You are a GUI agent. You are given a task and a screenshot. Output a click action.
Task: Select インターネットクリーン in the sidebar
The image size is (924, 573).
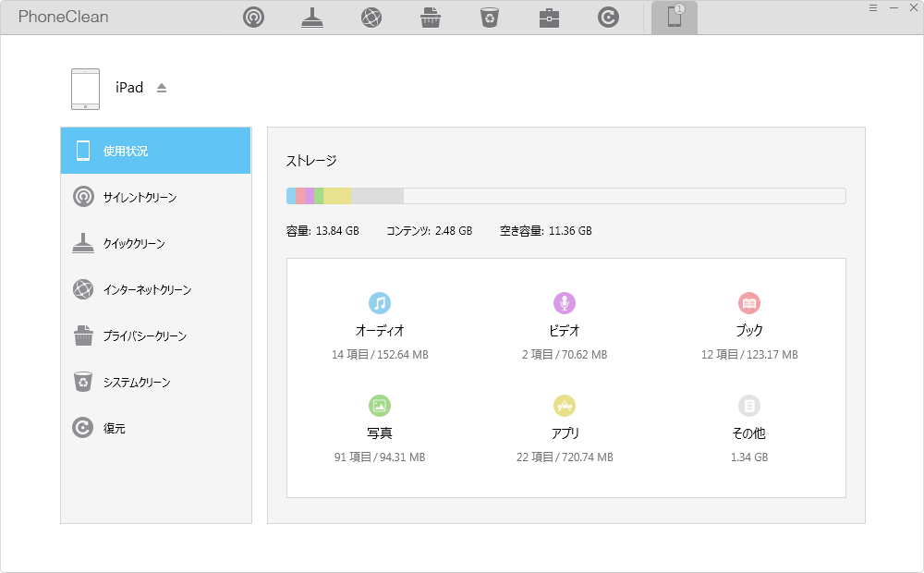click(x=155, y=289)
